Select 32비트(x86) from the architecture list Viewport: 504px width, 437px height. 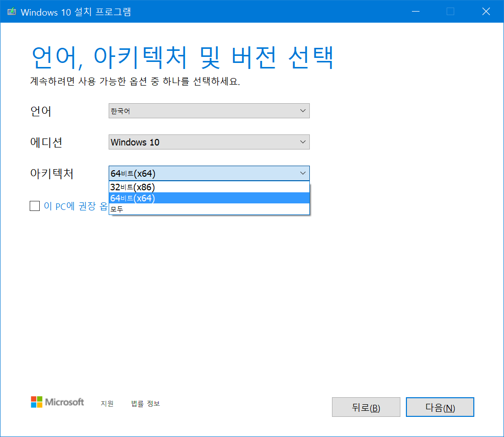coord(209,187)
